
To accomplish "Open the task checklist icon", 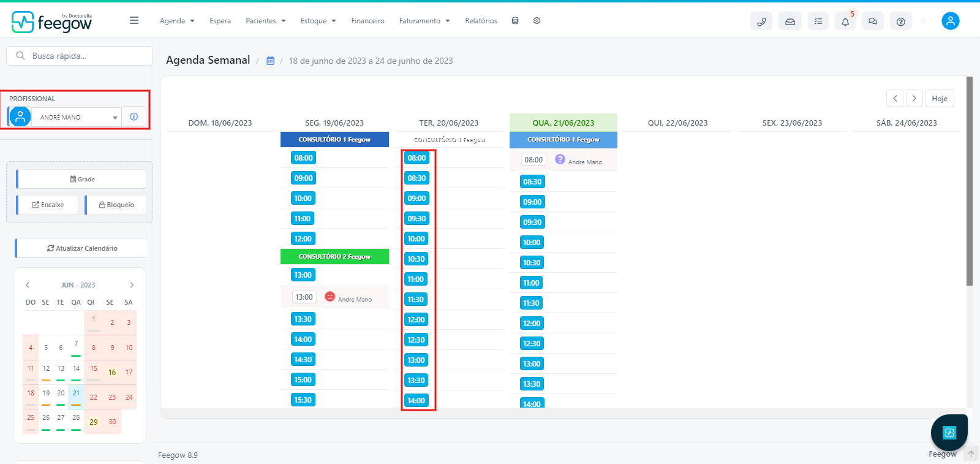I will click(x=818, y=21).
